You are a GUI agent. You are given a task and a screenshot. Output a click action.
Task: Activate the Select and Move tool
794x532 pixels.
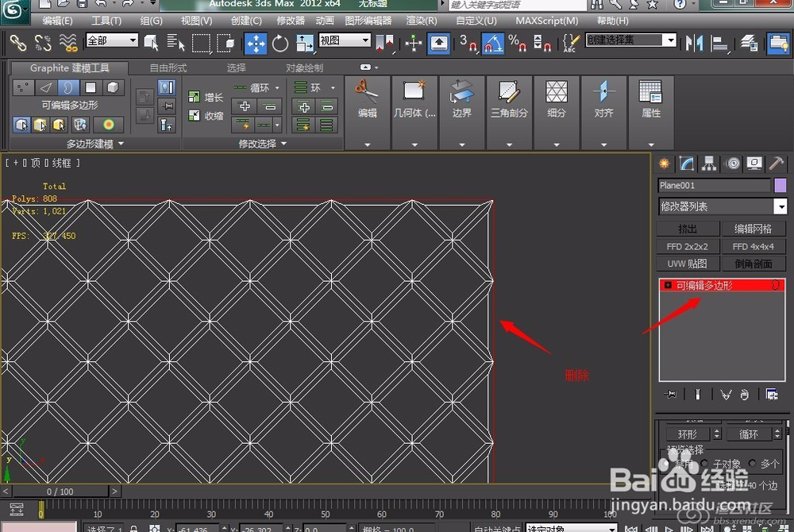(x=256, y=43)
